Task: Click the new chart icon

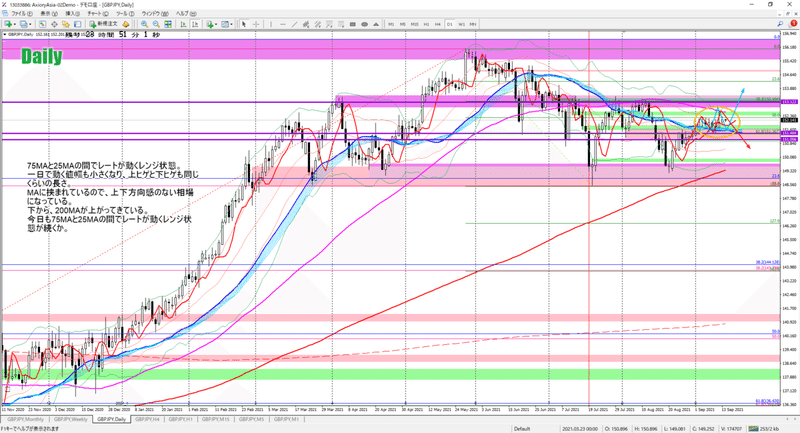Action: [x=8, y=24]
